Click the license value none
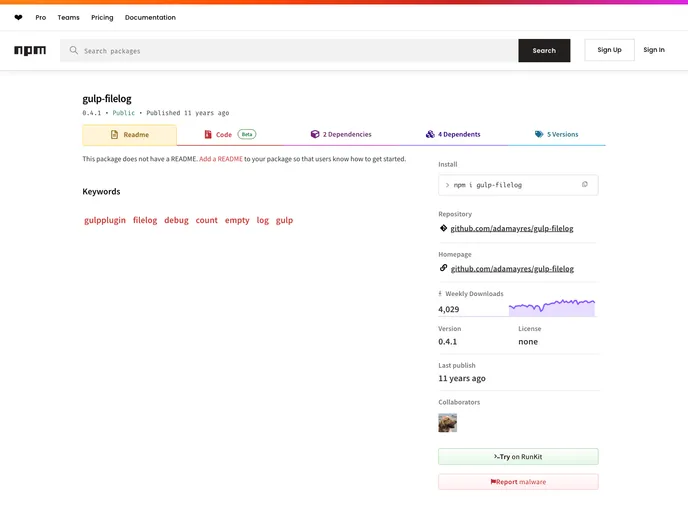 pos(528,342)
